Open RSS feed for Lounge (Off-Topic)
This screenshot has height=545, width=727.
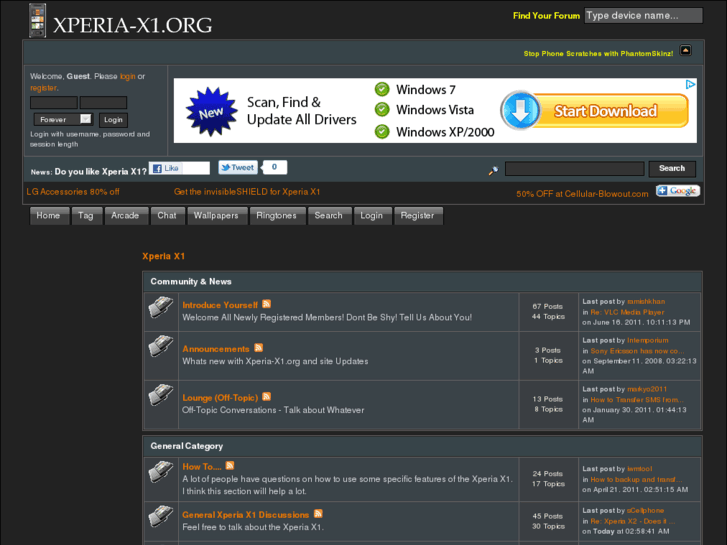[266, 397]
